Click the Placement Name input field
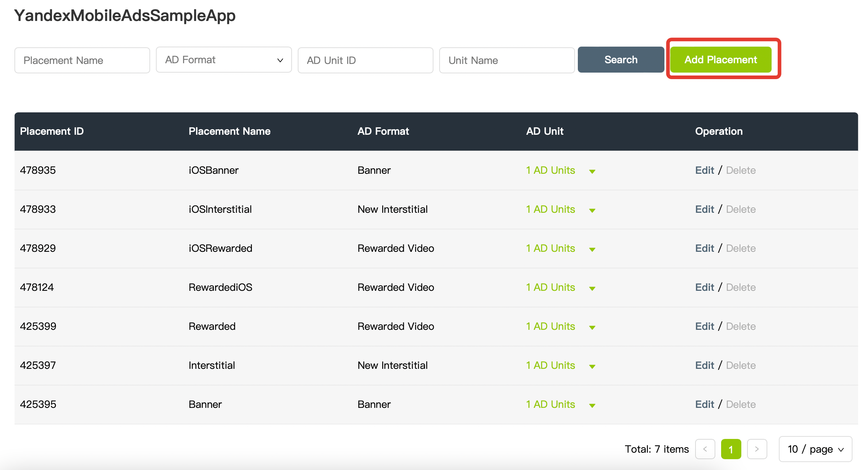This screenshot has width=868, height=470. point(82,60)
